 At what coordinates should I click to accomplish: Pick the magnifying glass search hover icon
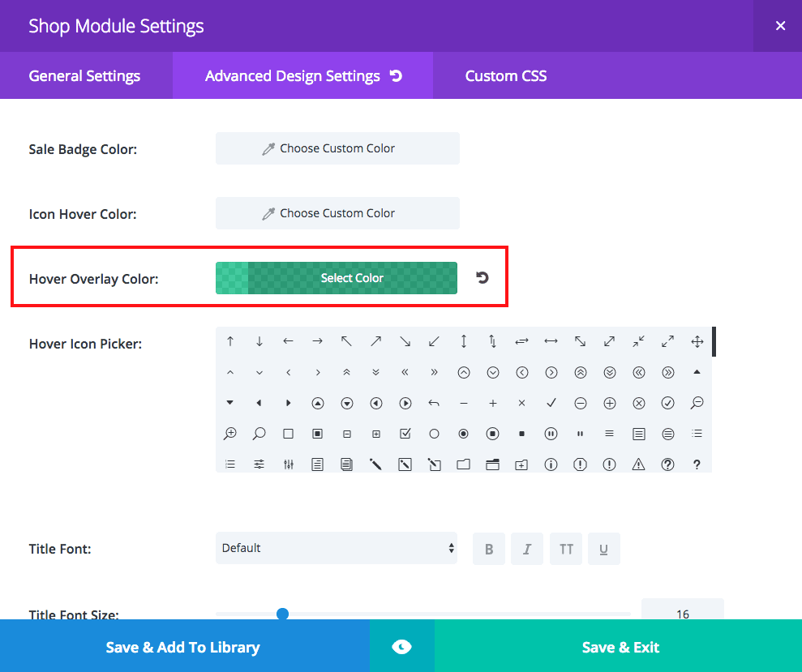click(x=259, y=434)
